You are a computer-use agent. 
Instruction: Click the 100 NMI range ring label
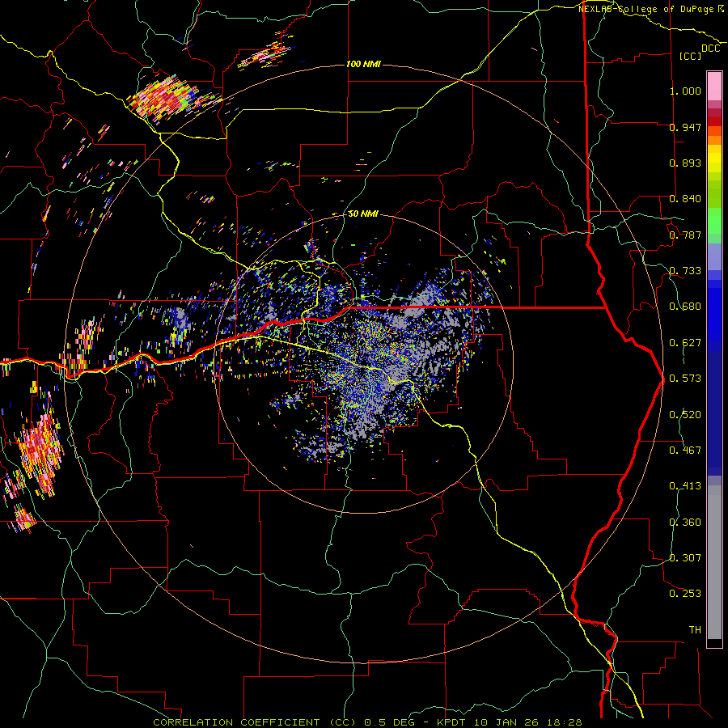(363, 64)
